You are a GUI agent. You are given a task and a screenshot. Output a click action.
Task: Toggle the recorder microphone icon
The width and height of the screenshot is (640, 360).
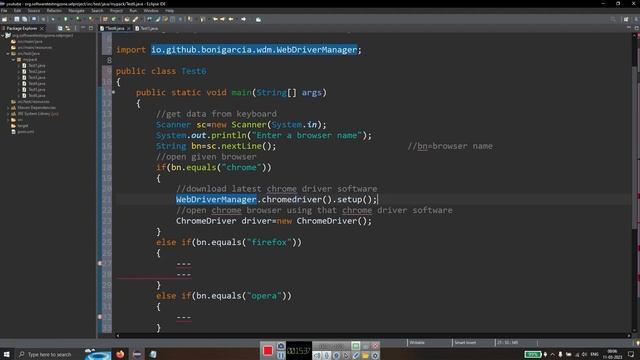327,356
